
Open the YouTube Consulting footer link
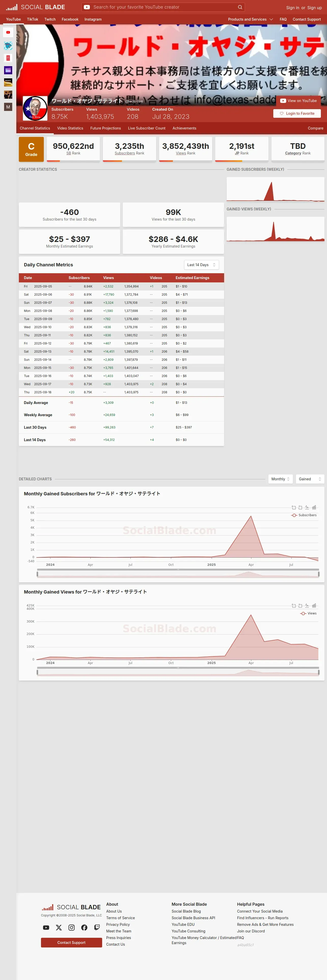click(x=188, y=931)
